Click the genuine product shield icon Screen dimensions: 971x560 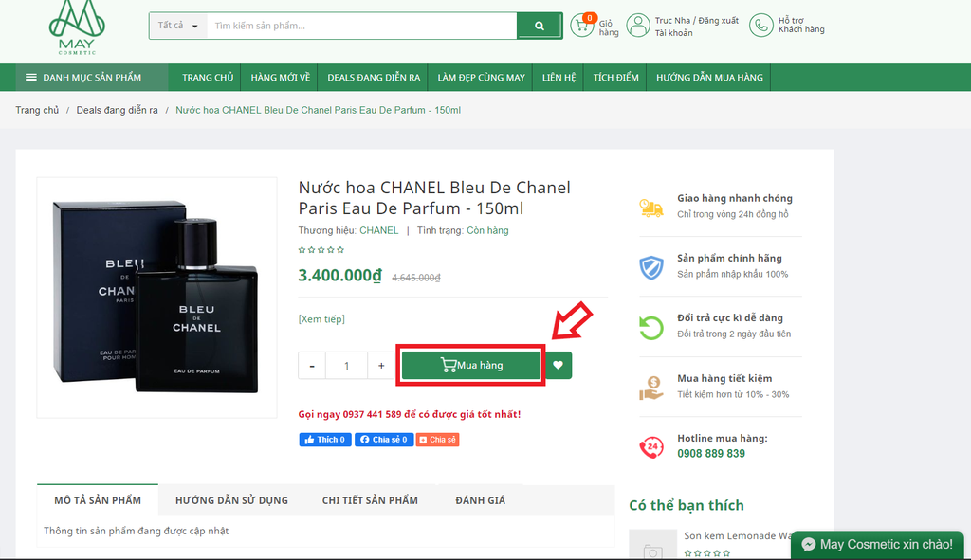tap(650, 267)
